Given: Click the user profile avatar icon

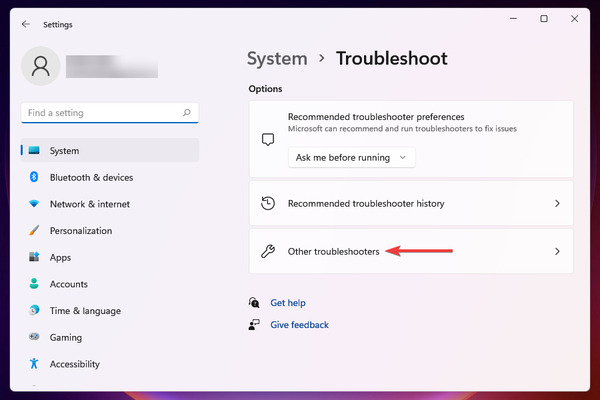Looking at the screenshot, I should coord(41,66).
